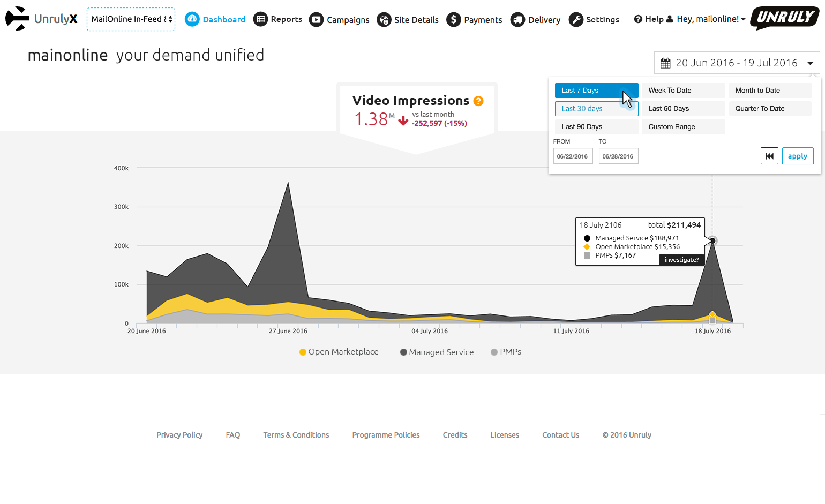Toggle the Open Marketplace legend series
The image size is (825, 504).
(339, 352)
